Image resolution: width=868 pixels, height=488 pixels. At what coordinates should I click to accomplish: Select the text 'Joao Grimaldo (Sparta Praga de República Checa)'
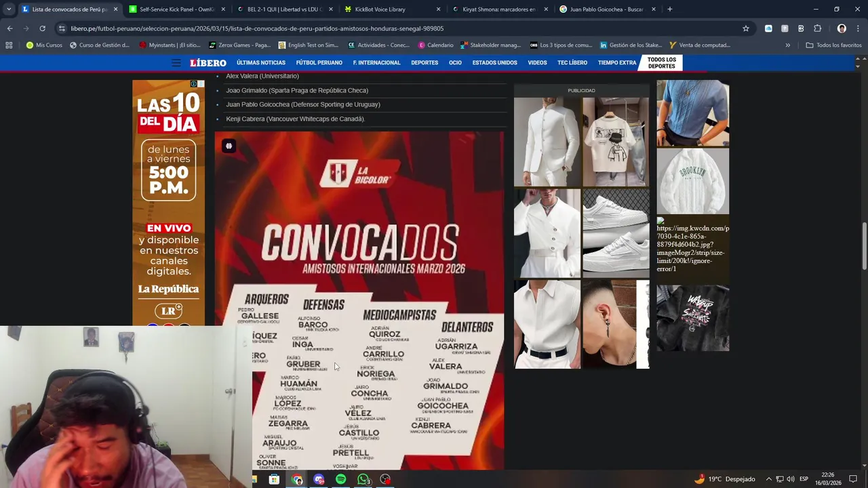[297, 90]
